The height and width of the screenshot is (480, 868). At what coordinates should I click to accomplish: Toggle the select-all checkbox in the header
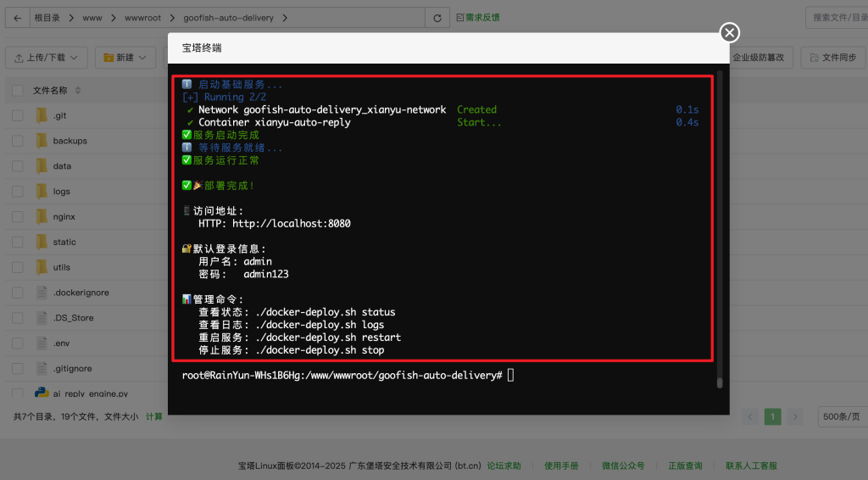(18, 90)
